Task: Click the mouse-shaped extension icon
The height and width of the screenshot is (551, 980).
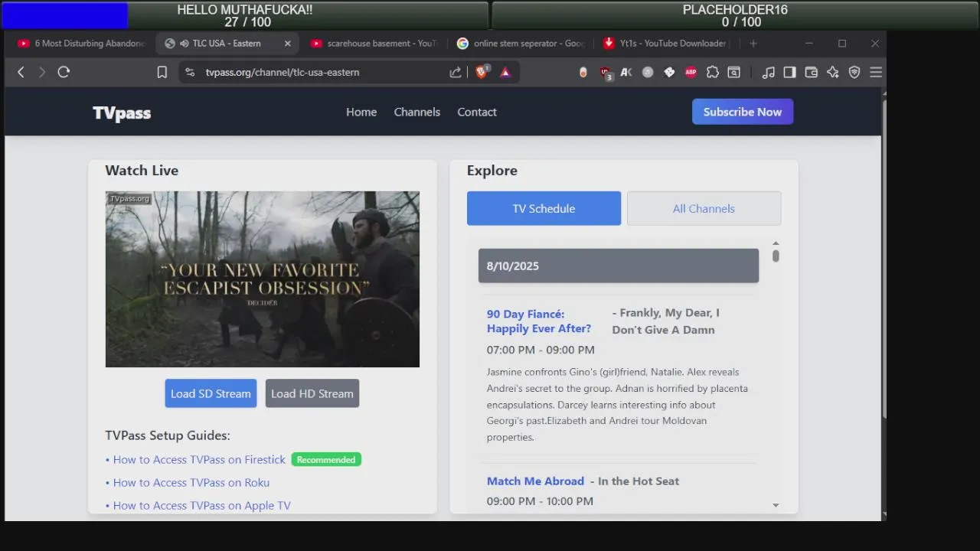Action: pos(583,72)
